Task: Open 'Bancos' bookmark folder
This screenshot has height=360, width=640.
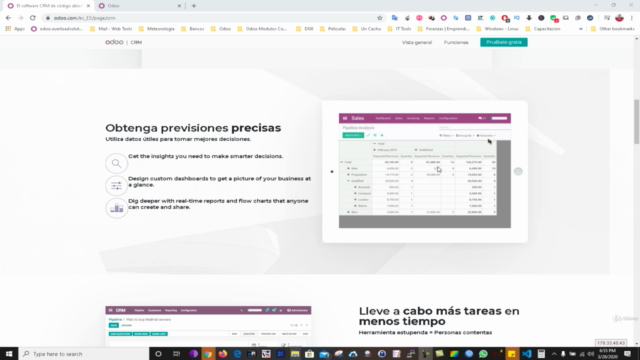Action: tap(193, 29)
